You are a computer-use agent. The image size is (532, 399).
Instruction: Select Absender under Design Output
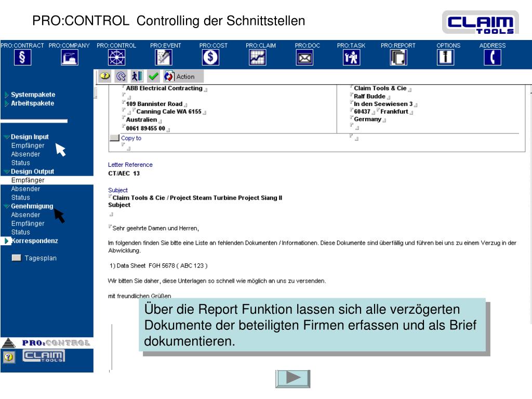point(25,189)
